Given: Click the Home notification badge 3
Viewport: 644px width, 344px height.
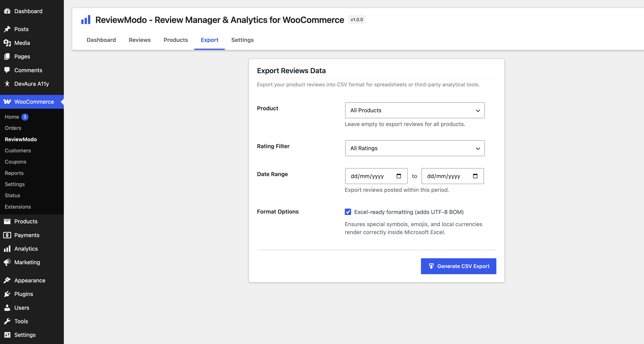Looking at the screenshot, I should 25,117.
